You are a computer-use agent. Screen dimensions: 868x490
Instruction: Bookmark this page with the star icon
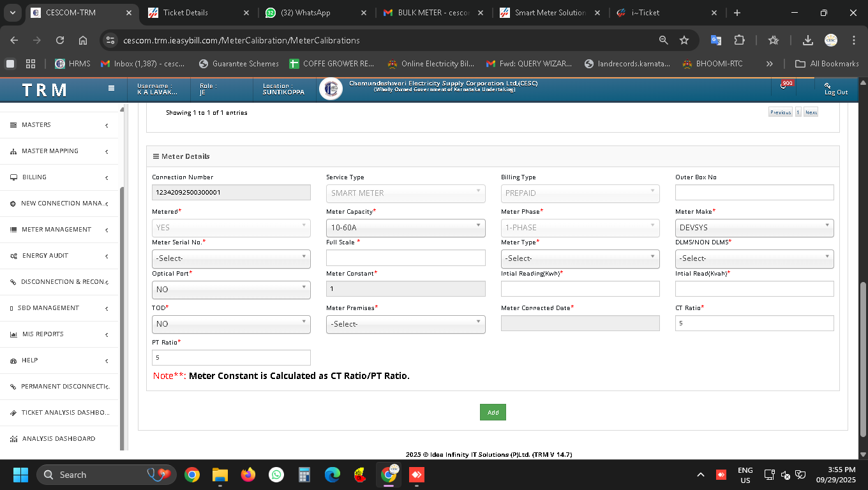(684, 40)
